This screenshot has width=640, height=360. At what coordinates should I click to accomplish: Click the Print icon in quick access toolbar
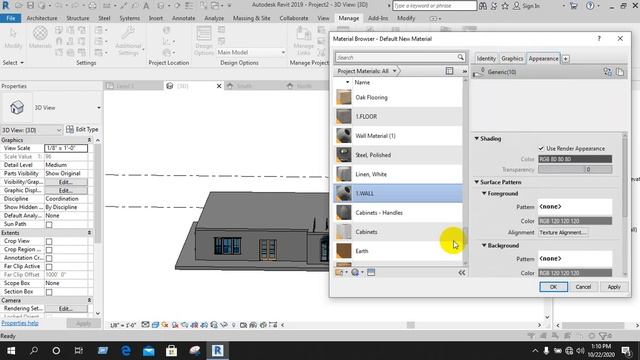[x=93, y=6]
